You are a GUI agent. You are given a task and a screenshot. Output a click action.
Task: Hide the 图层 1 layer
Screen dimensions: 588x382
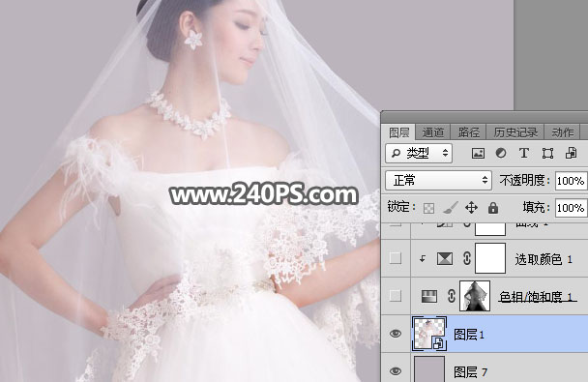pyautogui.click(x=396, y=334)
